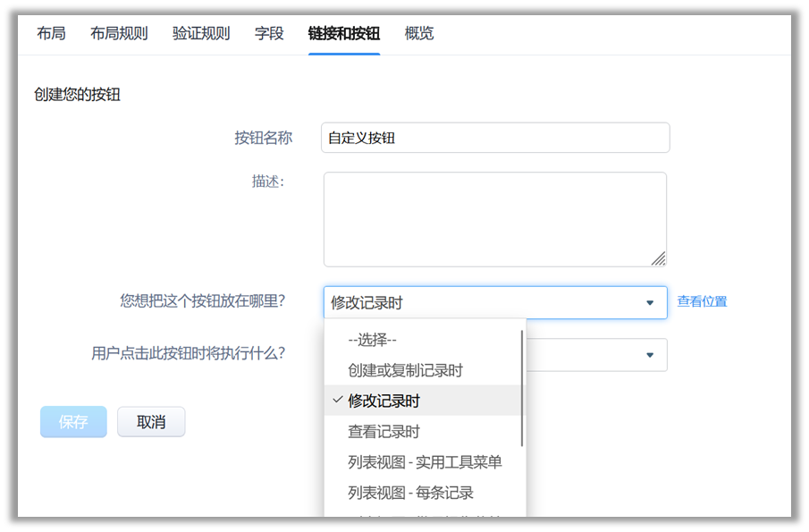Click the 按钮名称 text field
The width and height of the screenshot is (809, 532).
pyautogui.click(x=495, y=138)
